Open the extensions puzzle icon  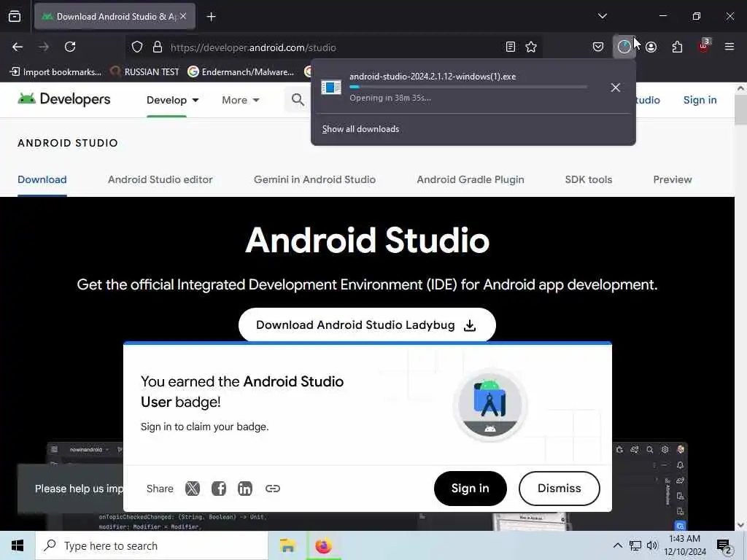click(x=677, y=47)
